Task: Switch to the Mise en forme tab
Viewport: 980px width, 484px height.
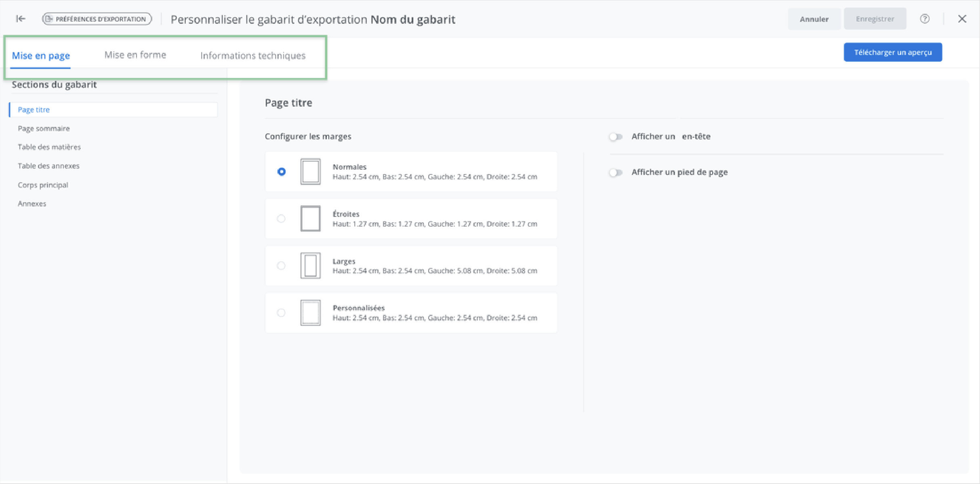Action: pos(135,55)
